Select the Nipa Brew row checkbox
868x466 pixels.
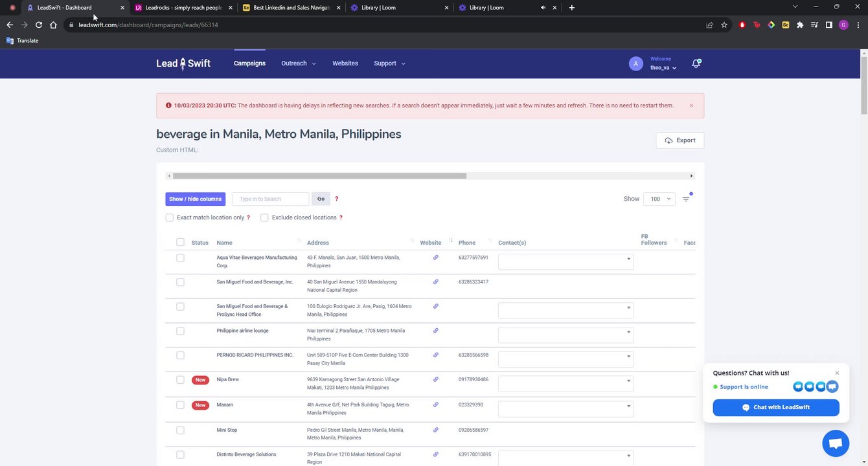tap(180, 380)
